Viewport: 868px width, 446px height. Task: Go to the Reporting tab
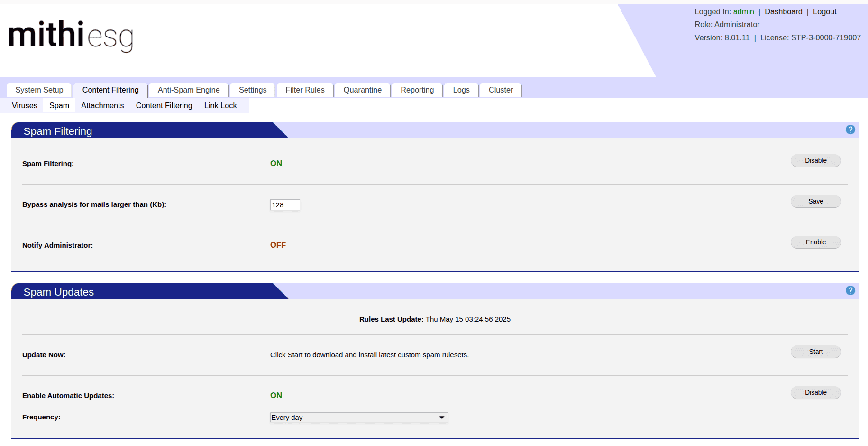(417, 90)
